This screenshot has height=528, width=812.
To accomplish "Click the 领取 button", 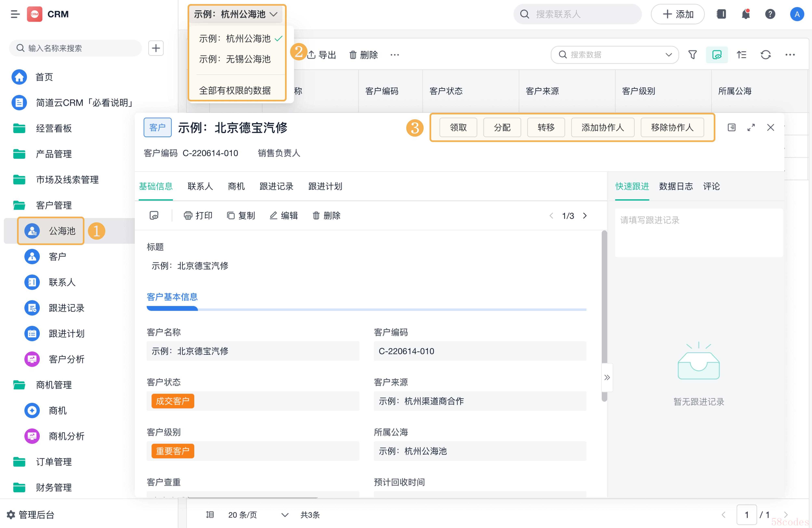I will click(458, 127).
